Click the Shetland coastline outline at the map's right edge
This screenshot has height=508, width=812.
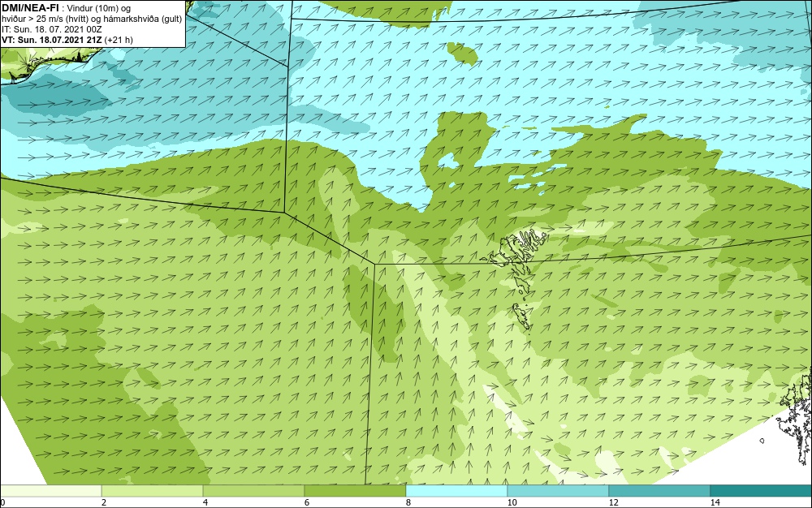[x=796, y=416]
